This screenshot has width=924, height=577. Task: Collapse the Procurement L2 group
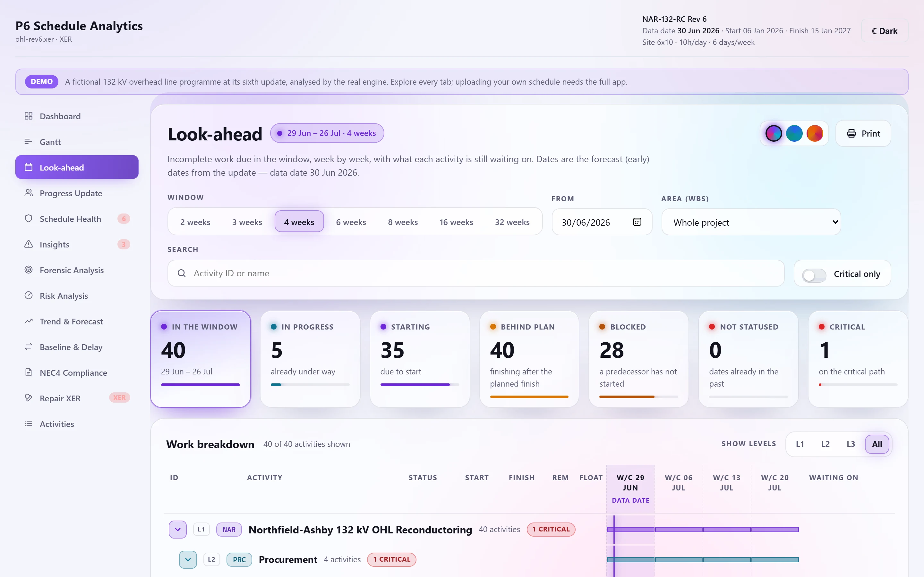pos(188,559)
